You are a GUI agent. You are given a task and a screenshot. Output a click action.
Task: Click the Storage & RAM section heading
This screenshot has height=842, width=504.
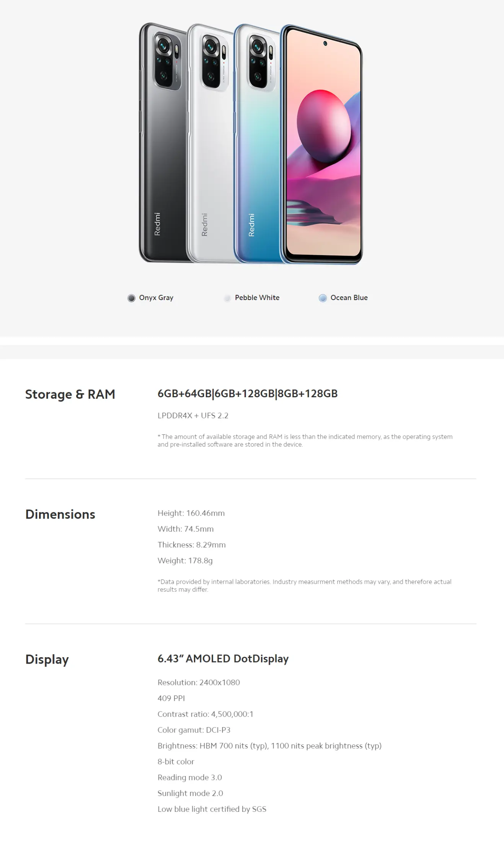(x=70, y=394)
